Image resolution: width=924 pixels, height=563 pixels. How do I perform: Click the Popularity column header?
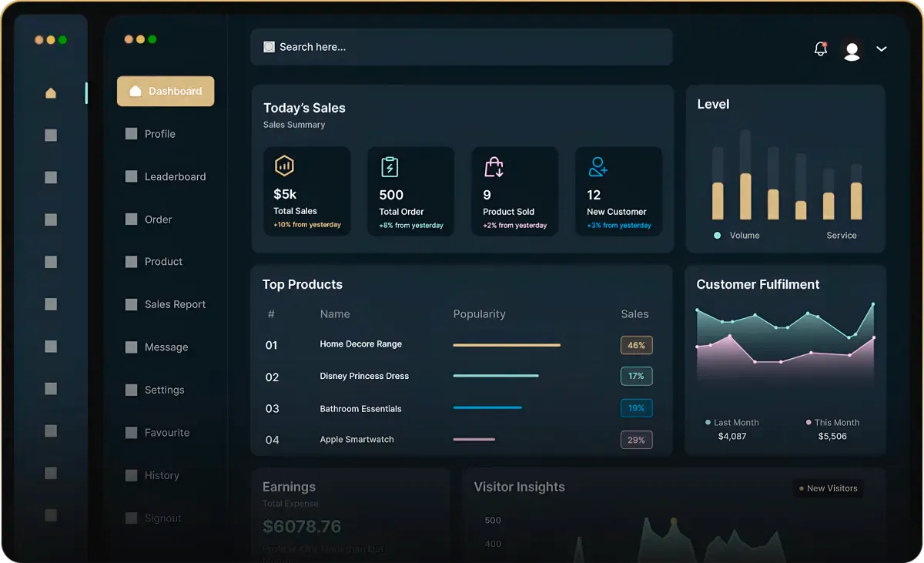(x=479, y=314)
